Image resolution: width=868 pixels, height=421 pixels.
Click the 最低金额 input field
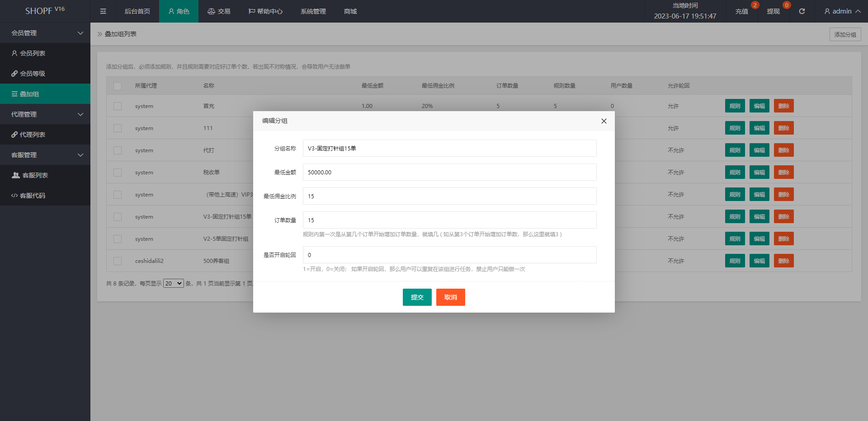449,172
